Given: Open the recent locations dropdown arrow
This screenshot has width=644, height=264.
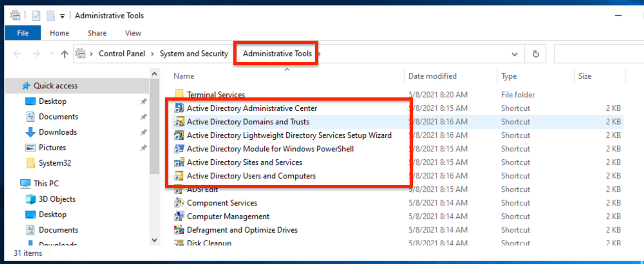Looking at the screenshot, I should pyautogui.click(x=51, y=54).
